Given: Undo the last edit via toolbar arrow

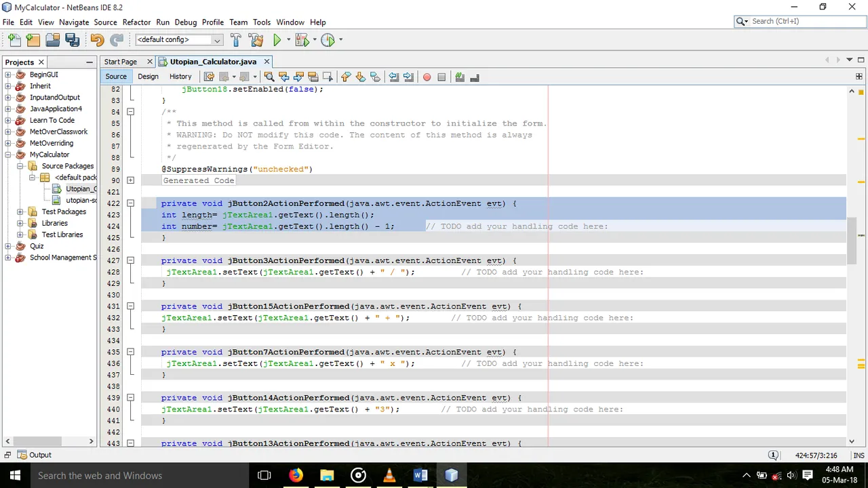Looking at the screenshot, I should (97, 40).
